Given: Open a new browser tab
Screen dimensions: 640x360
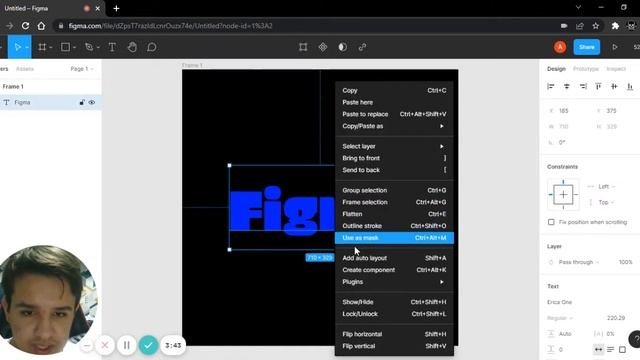Looking at the screenshot, I should pyautogui.click(x=116, y=8).
